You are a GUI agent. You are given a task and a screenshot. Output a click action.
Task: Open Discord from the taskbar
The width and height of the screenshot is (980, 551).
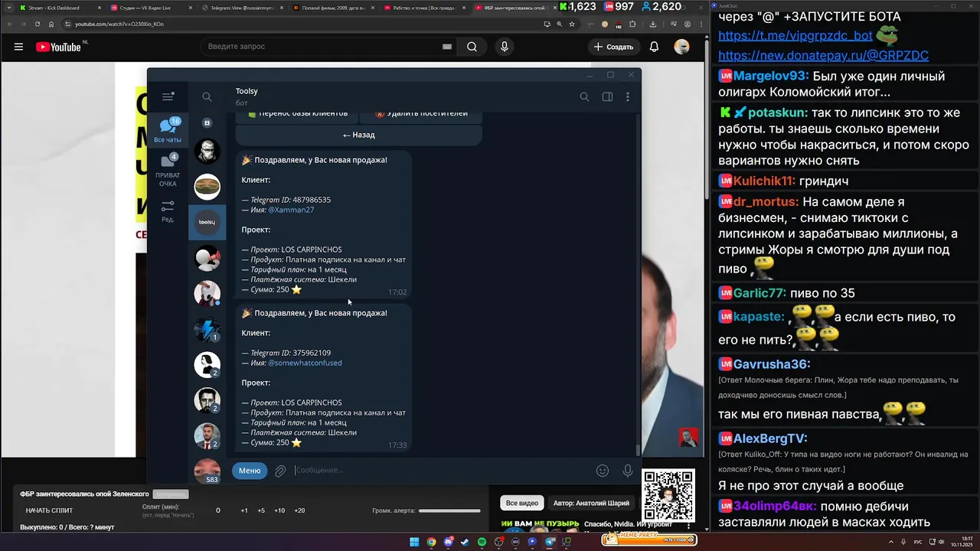[448, 542]
